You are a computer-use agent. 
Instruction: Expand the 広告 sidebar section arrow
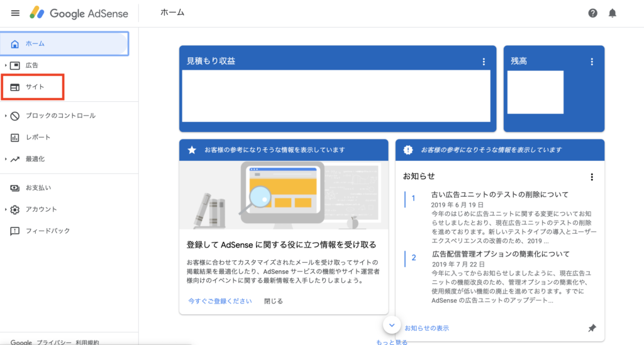[x=5, y=65]
